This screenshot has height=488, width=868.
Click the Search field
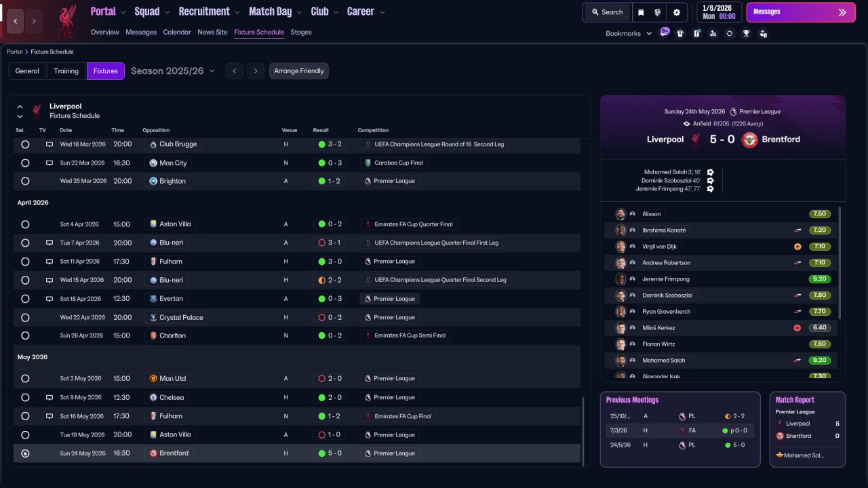(607, 12)
